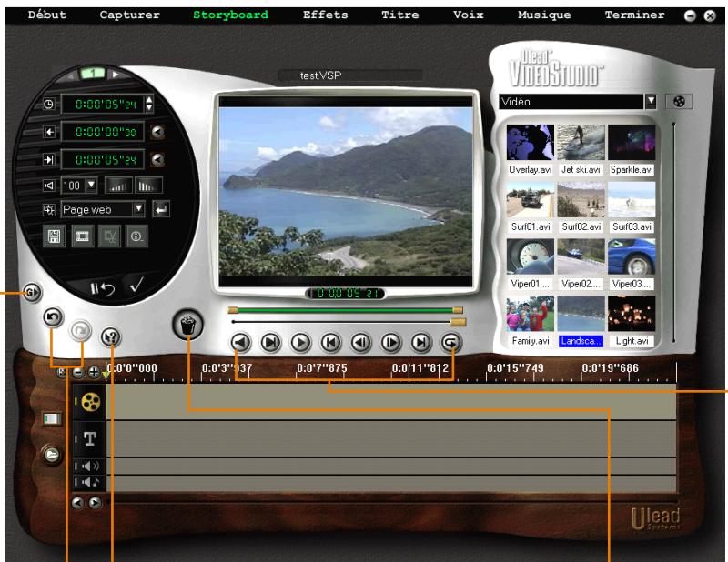Open the Page web template dropdown

point(138,209)
